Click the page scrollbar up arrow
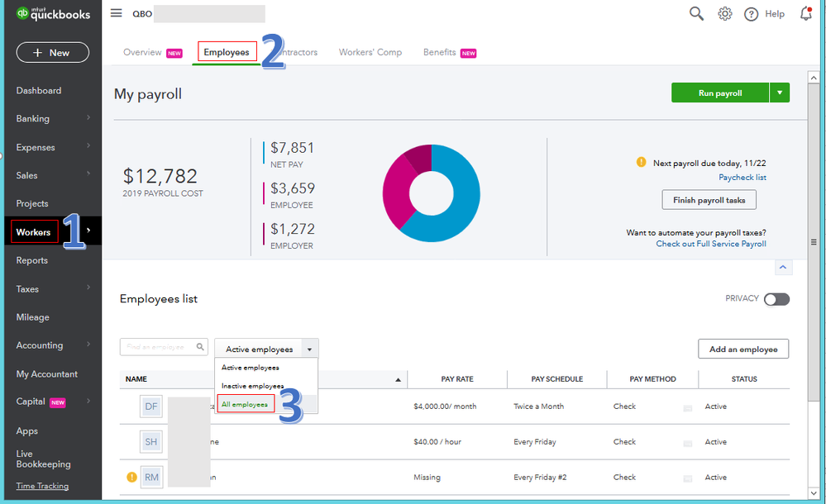The image size is (826, 504). 814,78
